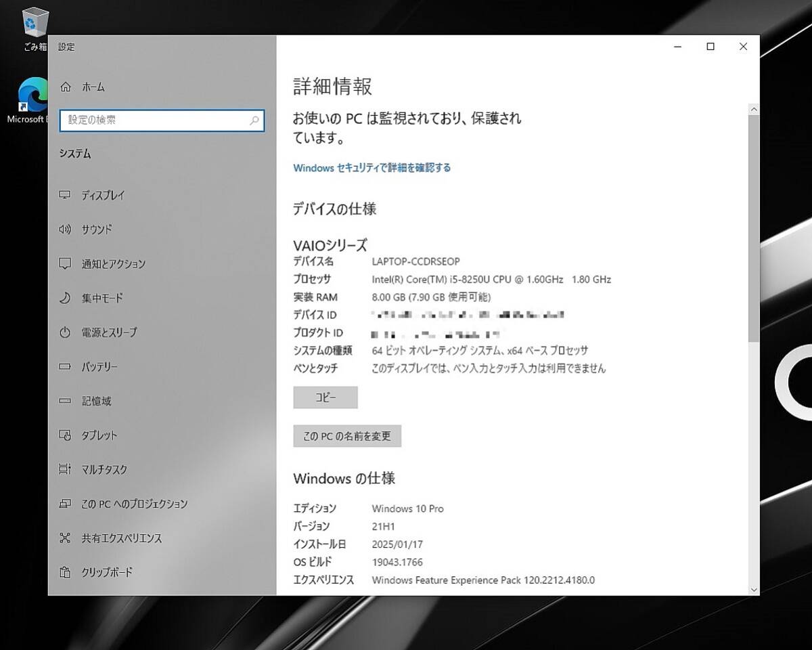Click the Battery icon in sidebar
812x650 pixels.
tap(65, 366)
